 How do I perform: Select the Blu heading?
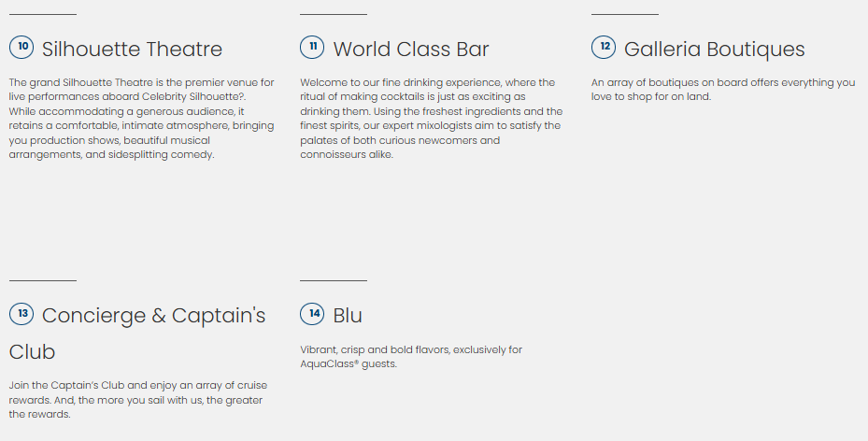[348, 316]
